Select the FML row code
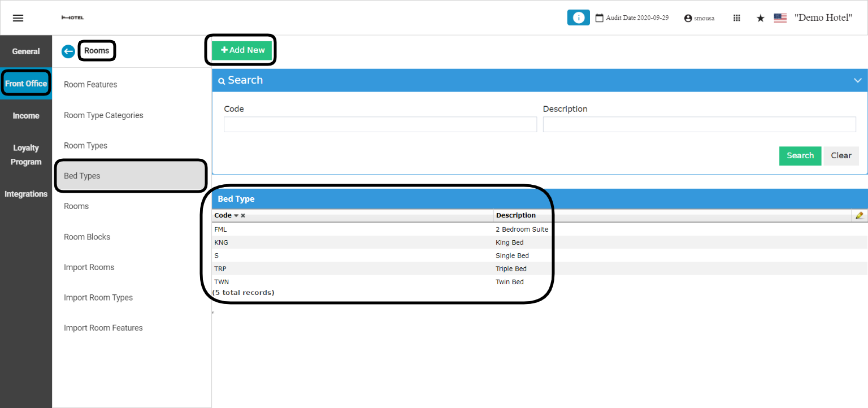 click(x=220, y=229)
